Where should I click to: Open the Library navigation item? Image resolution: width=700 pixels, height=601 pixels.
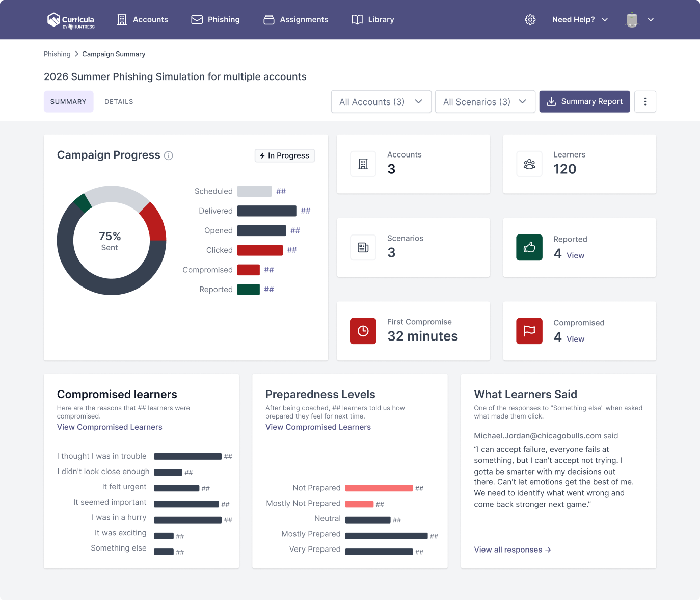[x=373, y=20]
